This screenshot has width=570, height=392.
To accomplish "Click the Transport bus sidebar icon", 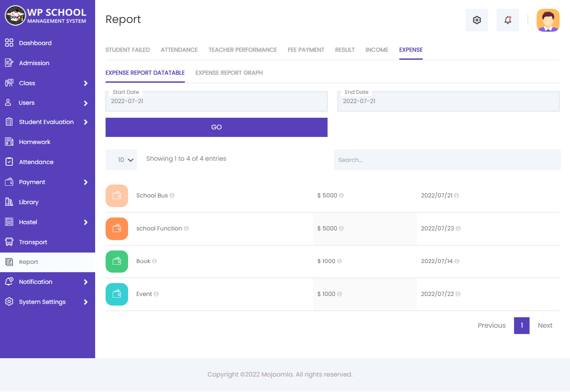I will (9, 242).
